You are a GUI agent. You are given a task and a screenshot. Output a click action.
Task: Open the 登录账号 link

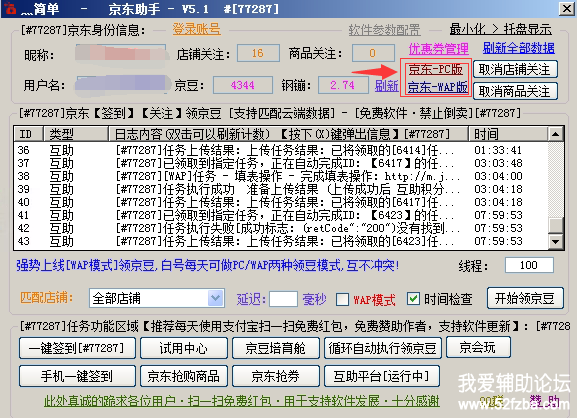click(197, 29)
